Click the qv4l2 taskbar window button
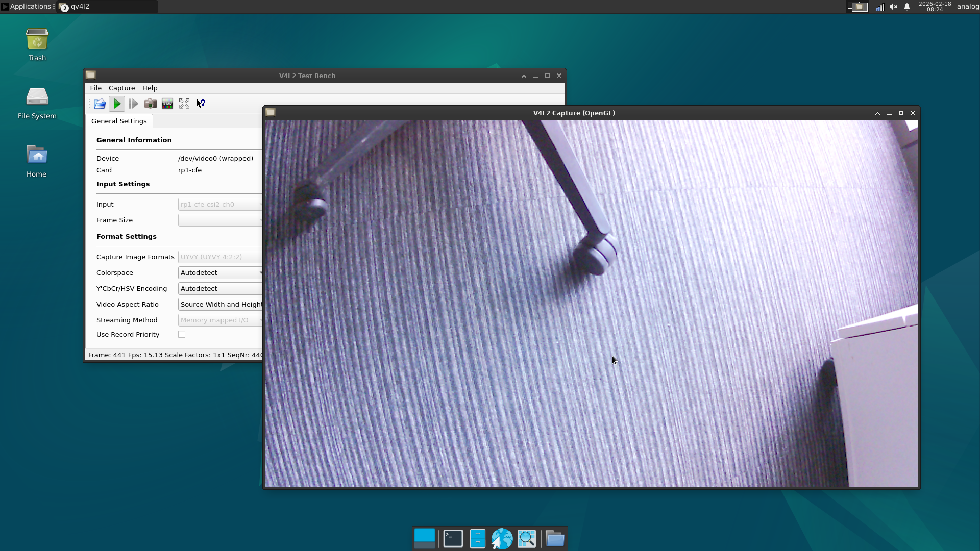Viewport: 980px width, 551px height. [x=107, y=6]
